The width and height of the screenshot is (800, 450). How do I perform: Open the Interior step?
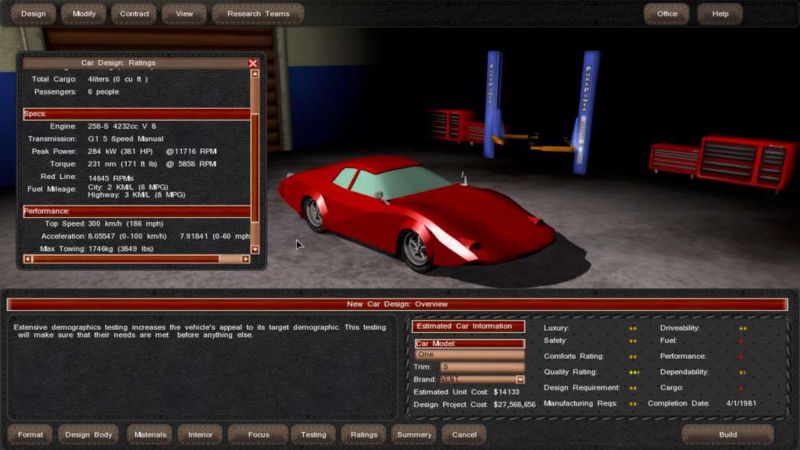point(200,435)
